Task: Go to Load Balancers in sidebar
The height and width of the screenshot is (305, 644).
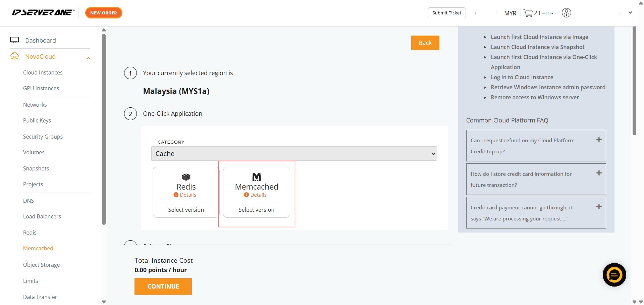Action: (42, 216)
